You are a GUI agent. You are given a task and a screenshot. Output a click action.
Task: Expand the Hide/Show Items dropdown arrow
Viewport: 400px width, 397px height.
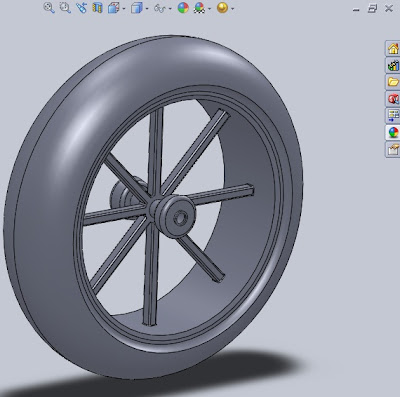click(170, 8)
